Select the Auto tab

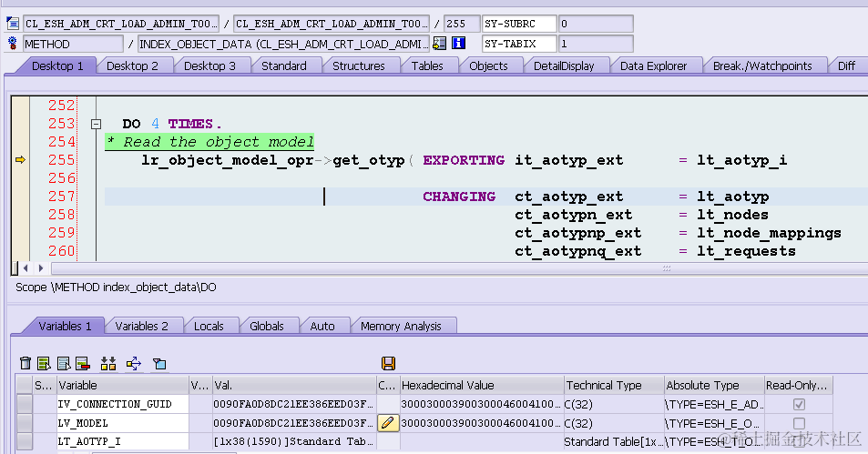[322, 327]
